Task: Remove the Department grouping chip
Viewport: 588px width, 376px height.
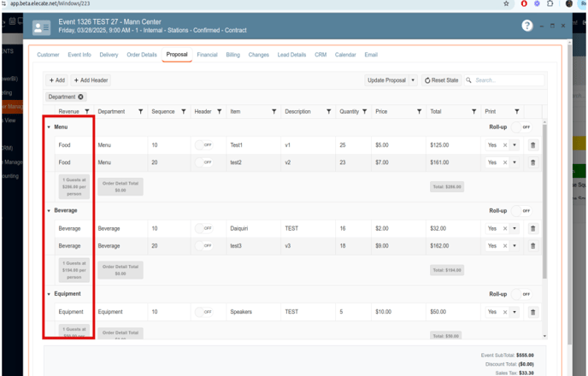Action: [x=80, y=97]
